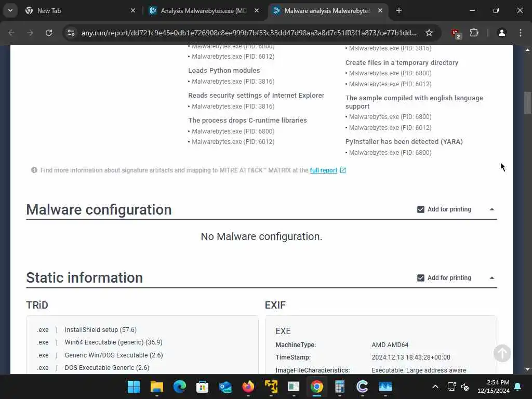
Task: Click the external link icon beside full report
Action: tap(343, 170)
